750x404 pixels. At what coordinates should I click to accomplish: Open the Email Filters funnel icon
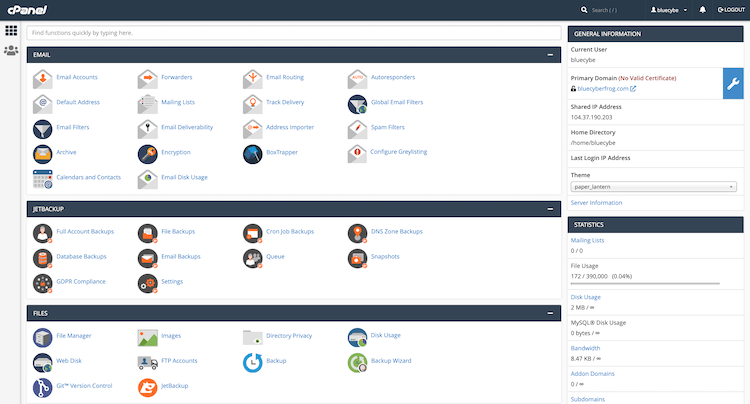pyautogui.click(x=43, y=129)
